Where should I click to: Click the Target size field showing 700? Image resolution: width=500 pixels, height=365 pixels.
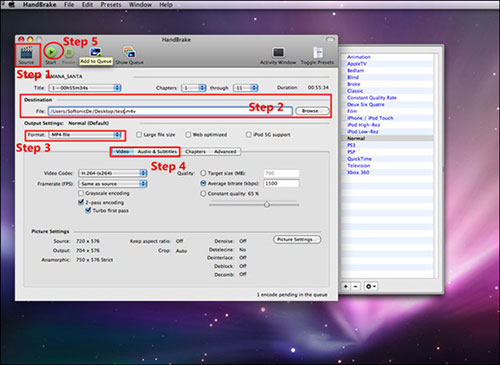pos(281,173)
